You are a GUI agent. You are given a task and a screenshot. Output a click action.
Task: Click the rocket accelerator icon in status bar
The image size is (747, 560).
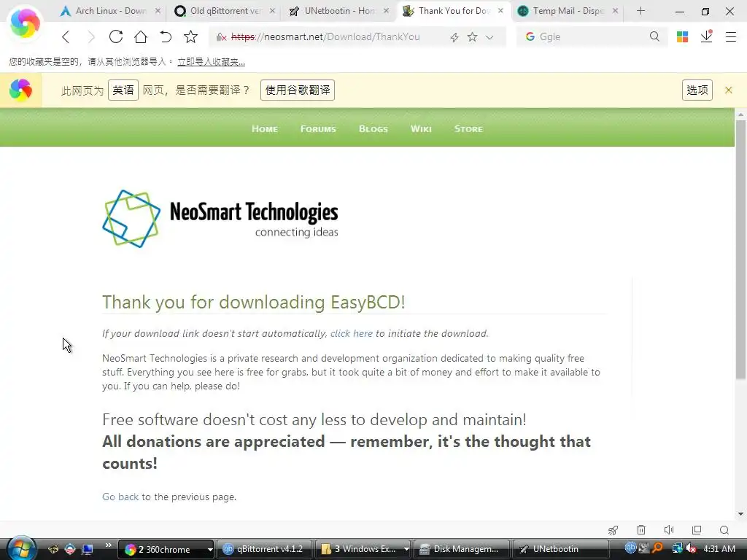[613, 530]
